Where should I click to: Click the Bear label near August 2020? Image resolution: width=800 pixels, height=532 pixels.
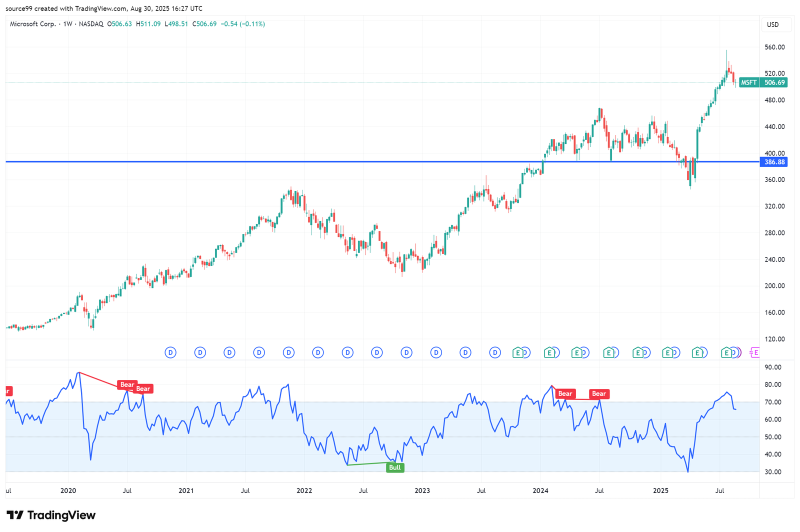143,388
